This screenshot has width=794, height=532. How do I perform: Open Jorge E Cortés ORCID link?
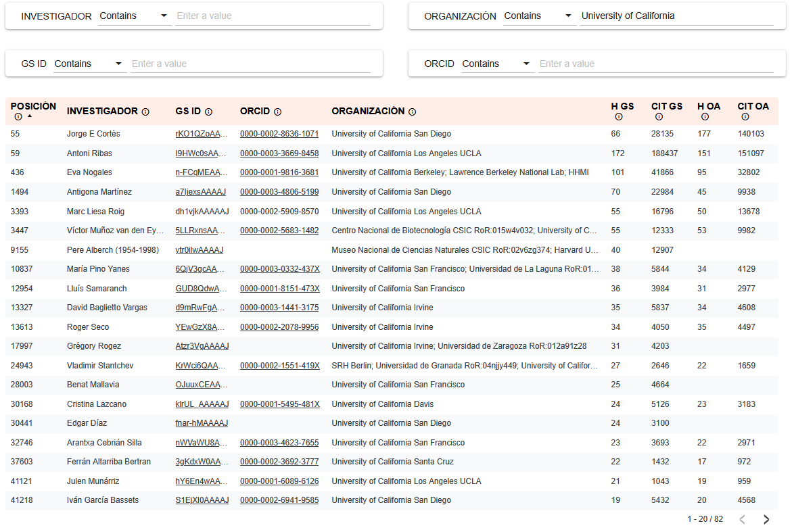click(279, 134)
